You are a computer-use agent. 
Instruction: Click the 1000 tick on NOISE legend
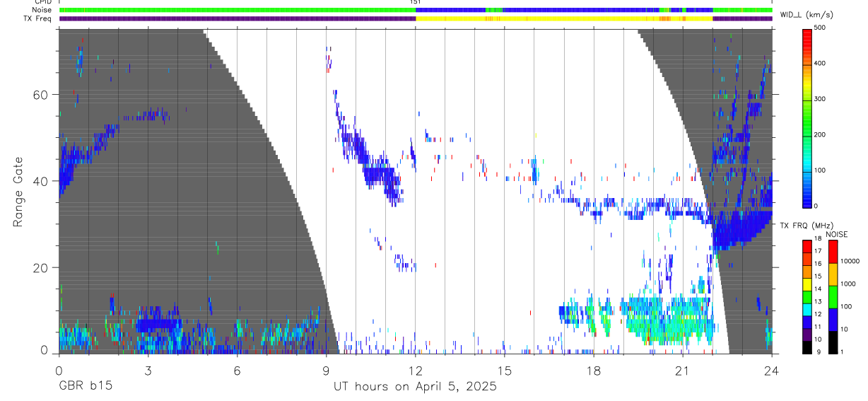click(850, 284)
